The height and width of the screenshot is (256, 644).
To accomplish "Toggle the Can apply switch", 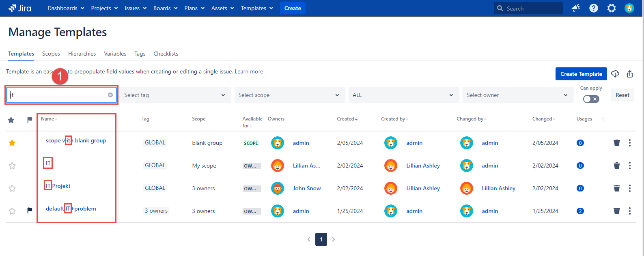I will pos(591,99).
